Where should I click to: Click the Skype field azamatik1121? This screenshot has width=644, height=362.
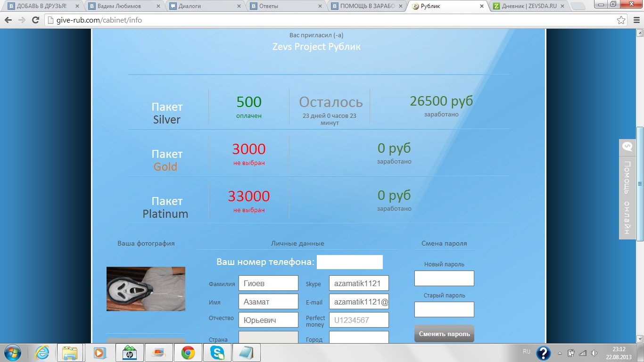click(359, 283)
